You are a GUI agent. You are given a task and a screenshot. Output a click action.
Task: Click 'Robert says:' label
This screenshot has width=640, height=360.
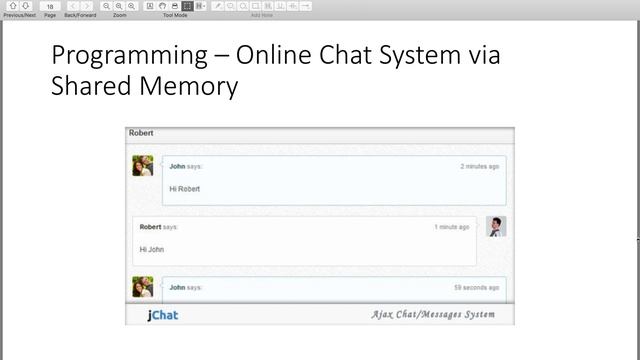pos(158,227)
